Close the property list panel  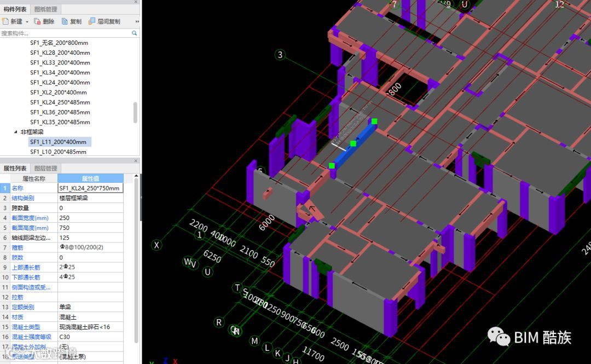pos(136,160)
